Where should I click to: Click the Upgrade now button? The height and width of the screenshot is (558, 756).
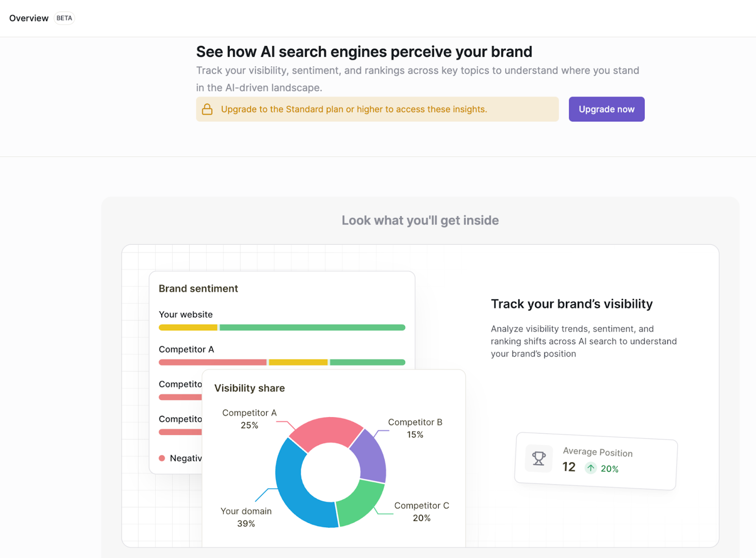coord(606,109)
